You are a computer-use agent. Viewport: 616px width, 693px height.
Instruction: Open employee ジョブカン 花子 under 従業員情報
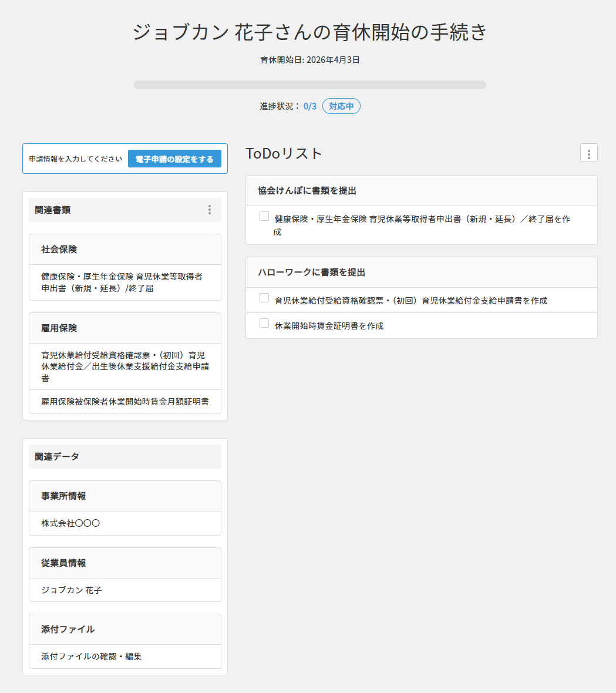(x=125, y=590)
